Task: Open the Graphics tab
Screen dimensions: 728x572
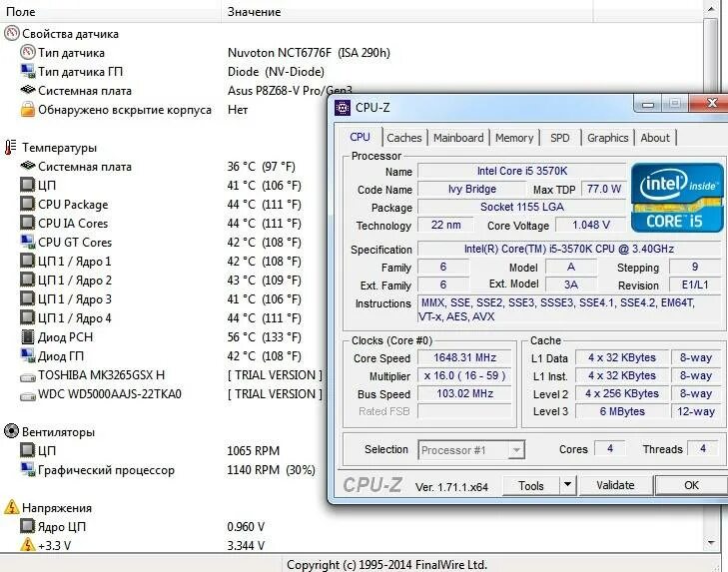Action: click(x=607, y=138)
